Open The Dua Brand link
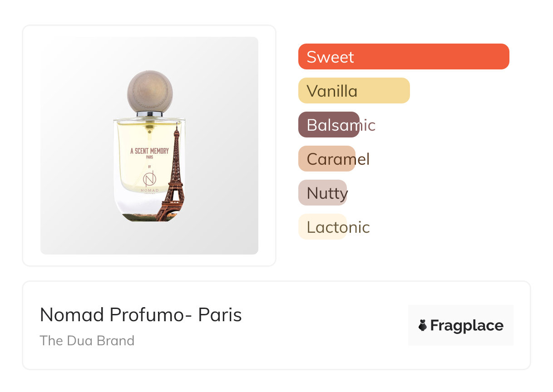Image resolution: width=553 pixels, height=392 pixels. 87,341
